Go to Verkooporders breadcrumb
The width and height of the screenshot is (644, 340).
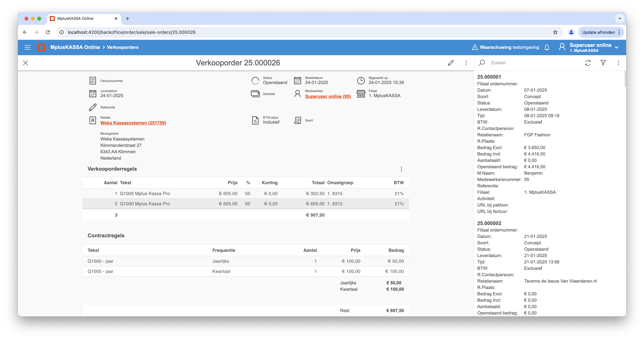122,47
